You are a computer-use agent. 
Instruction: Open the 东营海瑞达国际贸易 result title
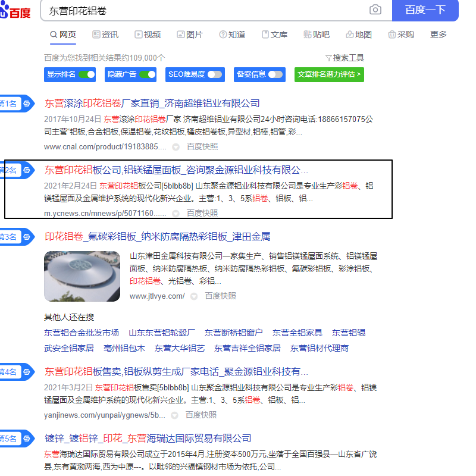[x=148, y=439]
